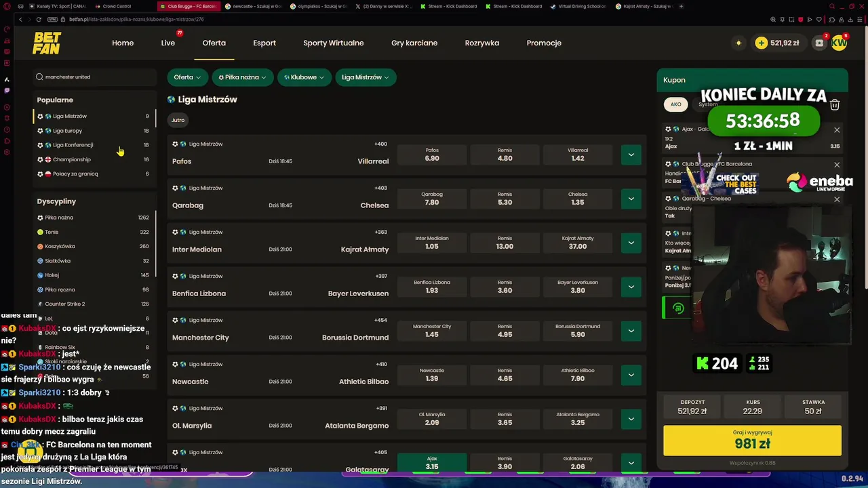868x488 pixels.
Task: Open Sporty Wirtualne menu item
Action: point(334,43)
